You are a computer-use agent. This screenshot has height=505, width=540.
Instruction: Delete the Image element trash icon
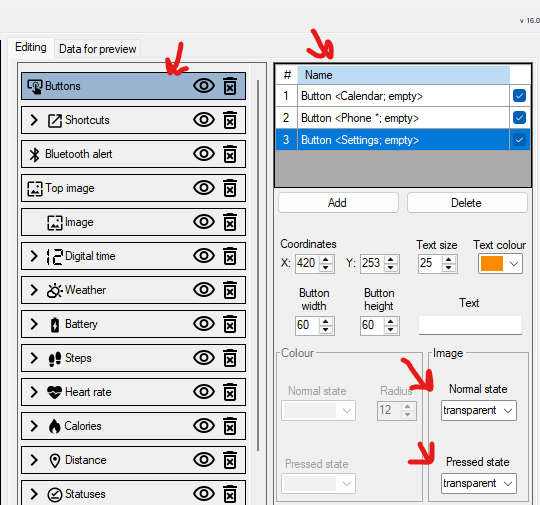pyautogui.click(x=230, y=222)
